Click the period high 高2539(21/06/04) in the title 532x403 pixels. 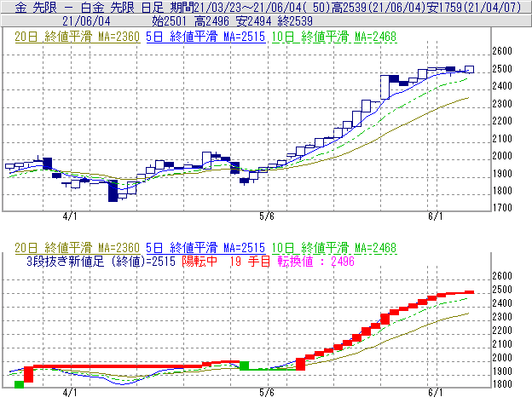(379, 7)
